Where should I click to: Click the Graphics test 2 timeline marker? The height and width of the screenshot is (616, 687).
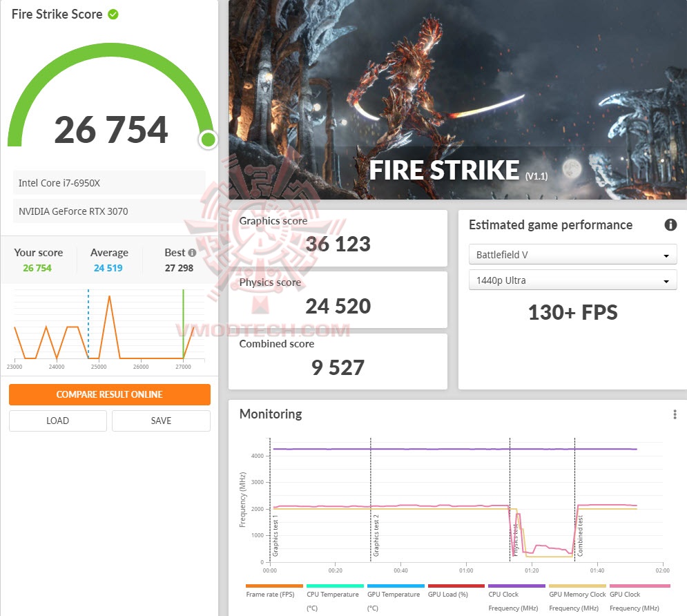pos(371,499)
